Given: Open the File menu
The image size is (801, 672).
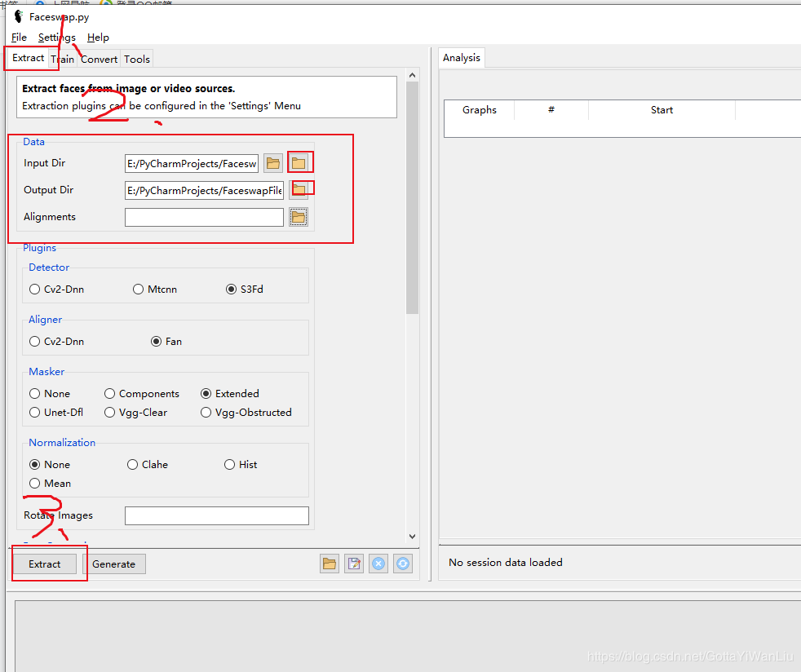Looking at the screenshot, I should coord(19,38).
